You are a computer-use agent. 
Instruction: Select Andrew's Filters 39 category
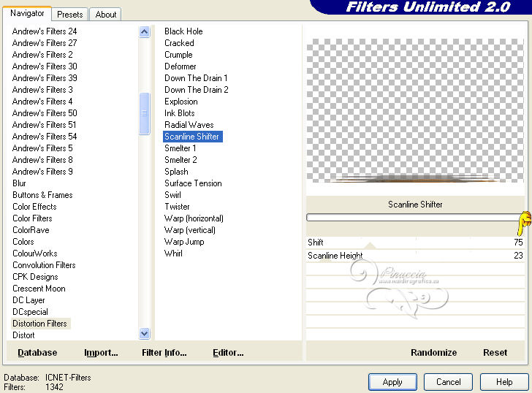click(45, 78)
